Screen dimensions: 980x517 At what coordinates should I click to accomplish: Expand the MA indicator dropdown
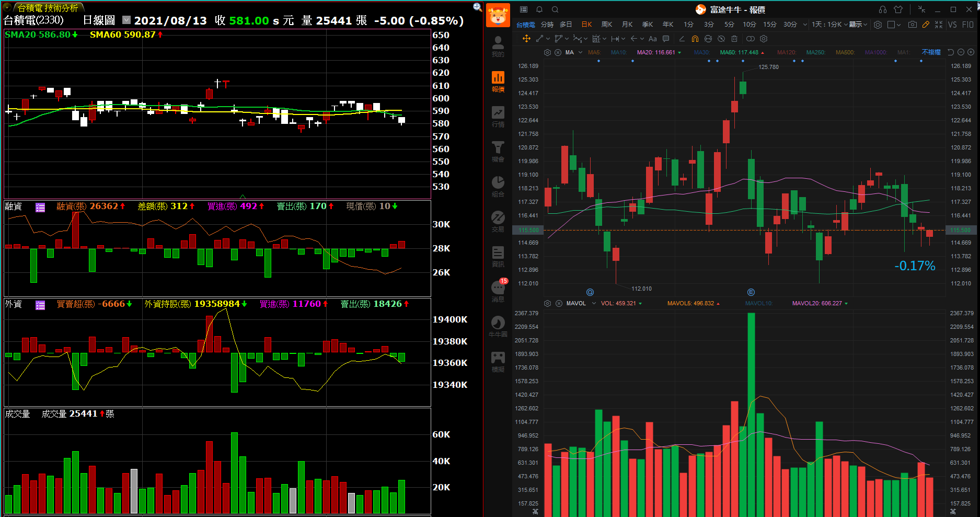click(580, 52)
